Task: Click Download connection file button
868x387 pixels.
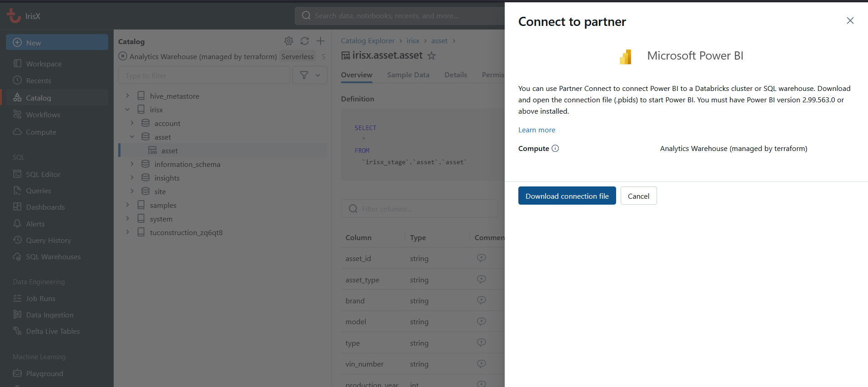Action: [567, 196]
